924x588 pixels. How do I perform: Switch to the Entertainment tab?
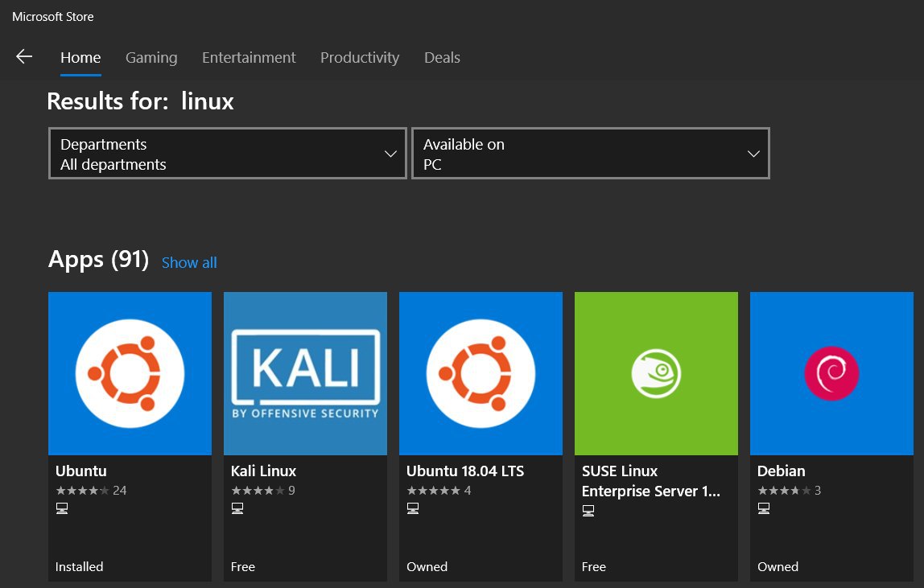249,58
